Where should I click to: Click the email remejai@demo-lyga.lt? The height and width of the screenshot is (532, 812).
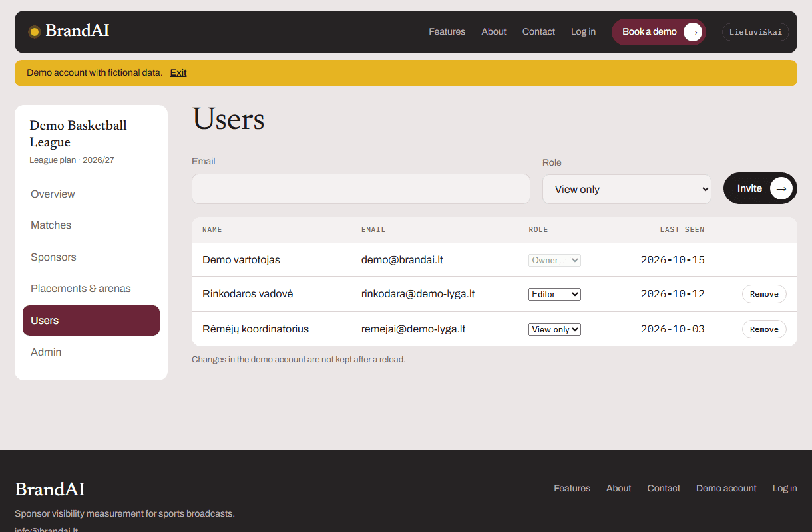click(x=413, y=329)
